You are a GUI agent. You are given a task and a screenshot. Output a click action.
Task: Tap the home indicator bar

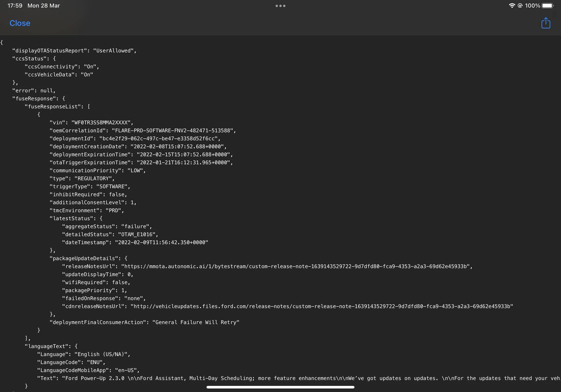pyautogui.click(x=280, y=387)
